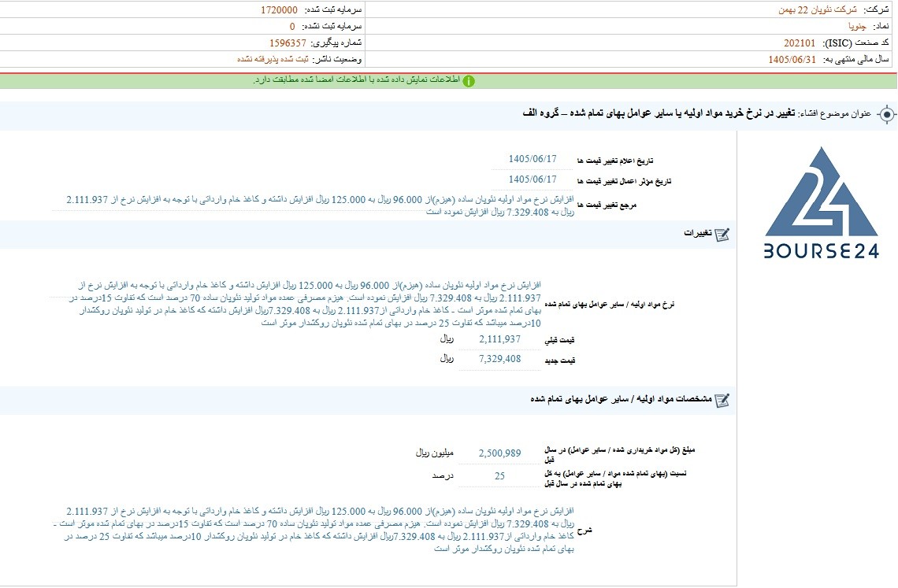The height and width of the screenshot is (588, 898).
Task: Select tracking number 1596357
Action: click(288, 43)
